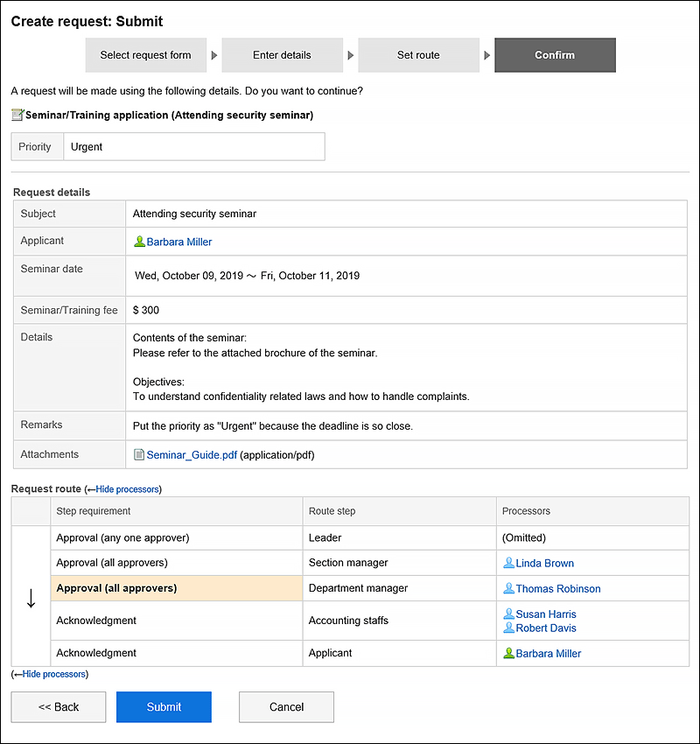Click the user icon next to Barbara Miller in the Applicant row
The width and height of the screenshot is (700, 744).
click(139, 242)
